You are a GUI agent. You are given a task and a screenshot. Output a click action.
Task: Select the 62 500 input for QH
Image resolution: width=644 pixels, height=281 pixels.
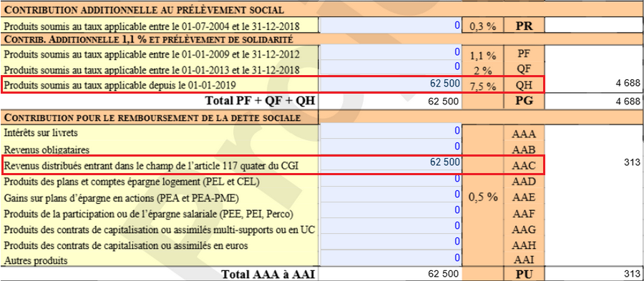click(391, 84)
